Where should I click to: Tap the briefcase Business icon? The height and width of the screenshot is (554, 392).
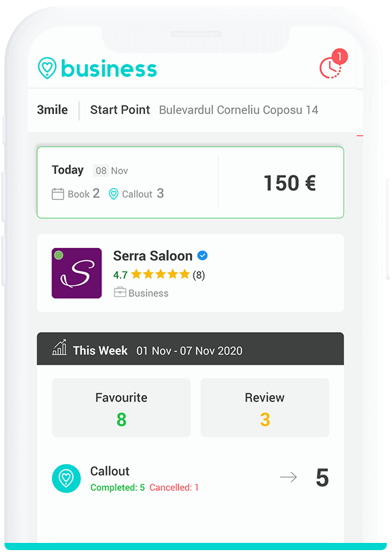click(x=120, y=292)
